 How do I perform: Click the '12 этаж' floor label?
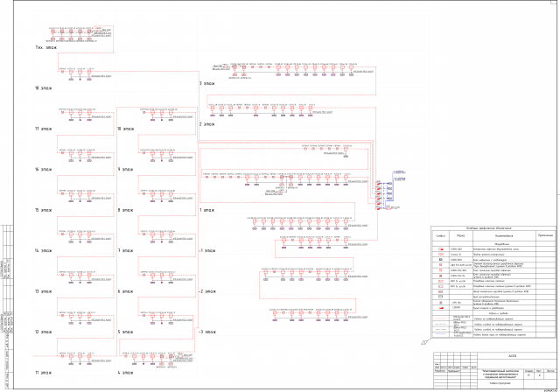[43, 332]
